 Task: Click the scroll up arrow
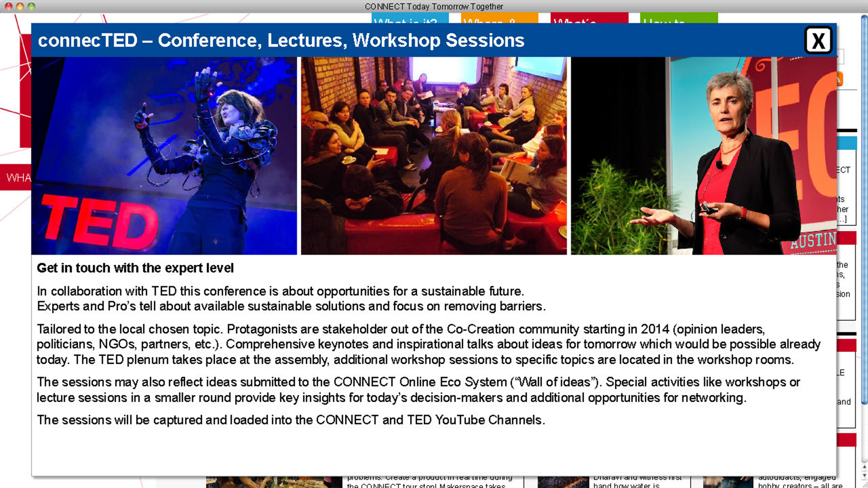[x=864, y=467]
